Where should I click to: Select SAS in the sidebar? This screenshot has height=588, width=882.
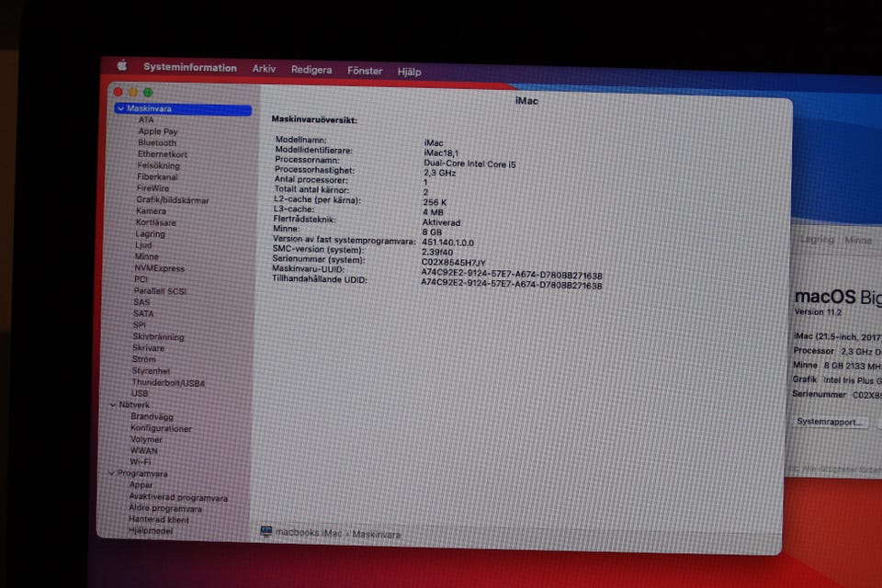click(x=141, y=302)
